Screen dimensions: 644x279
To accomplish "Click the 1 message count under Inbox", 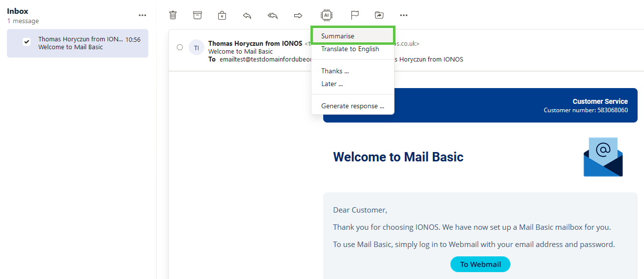I will (x=23, y=21).
